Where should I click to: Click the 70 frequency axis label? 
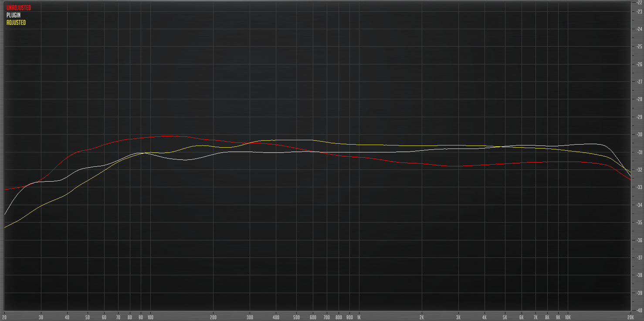coord(118,317)
